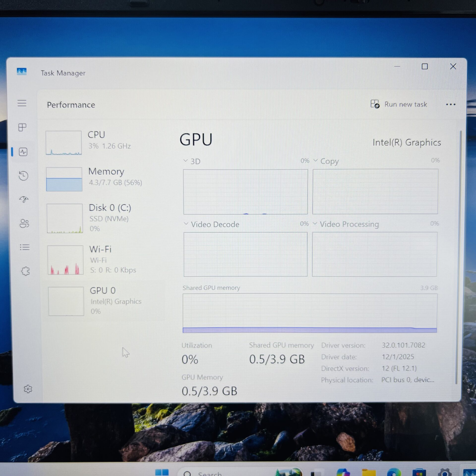Go to the Processes page icon
The image size is (476, 476).
click(22, 127)
